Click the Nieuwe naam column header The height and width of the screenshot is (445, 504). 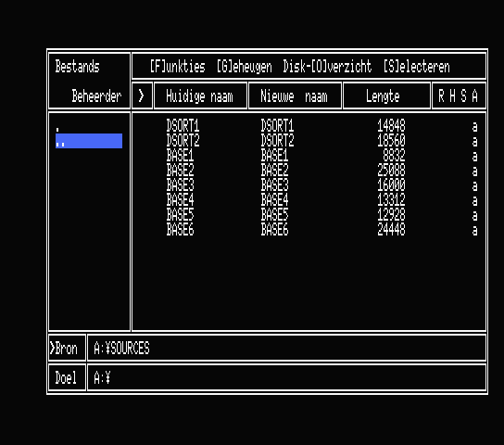(295, 95)
